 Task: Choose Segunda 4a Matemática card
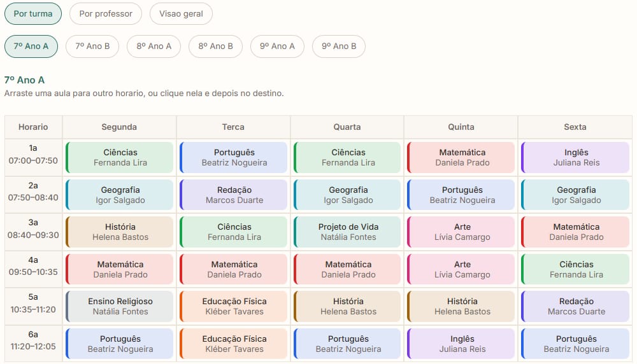point(120,269)
